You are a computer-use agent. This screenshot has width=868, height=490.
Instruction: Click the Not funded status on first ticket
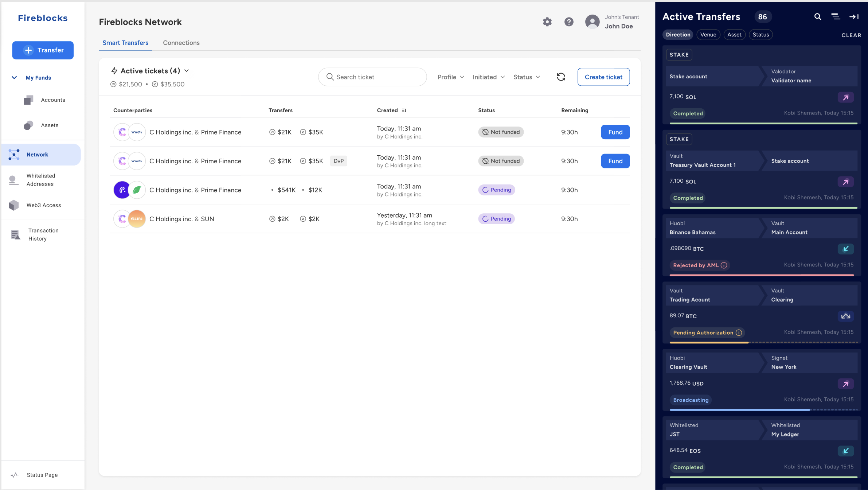[501, 132]
